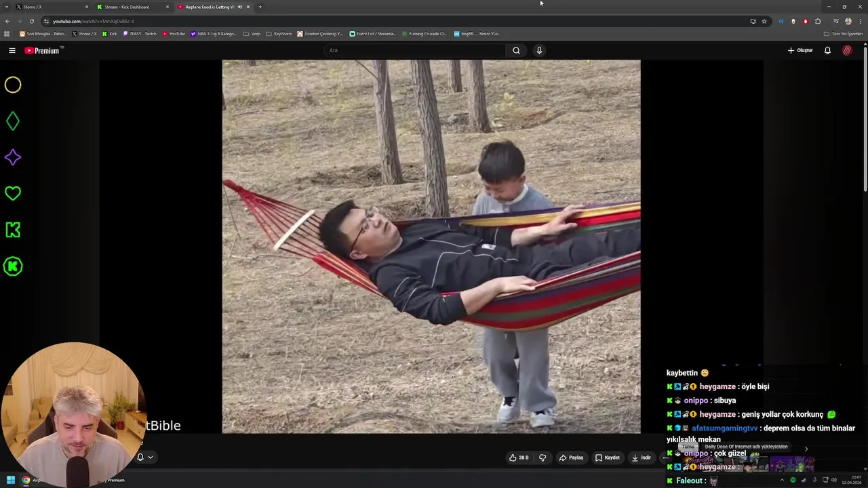Viewport: 868px width, 488px height.
Task: Select the Tümü filter chip
Action: click(x=688, y=447)
